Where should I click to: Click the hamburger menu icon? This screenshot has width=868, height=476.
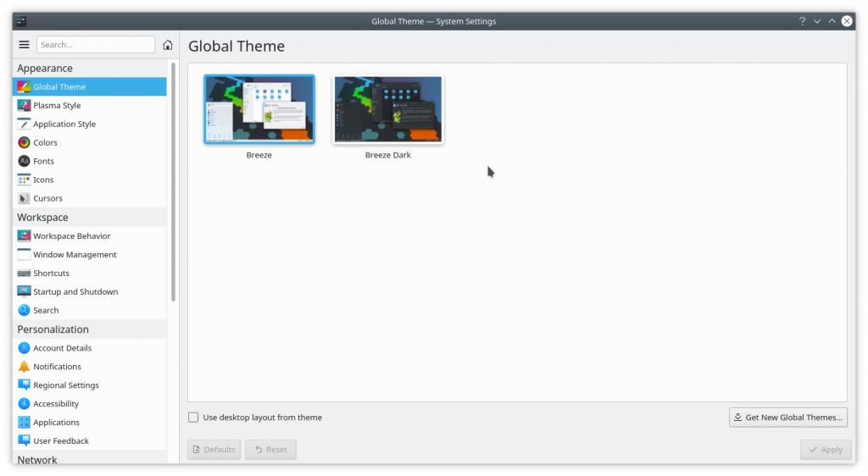tap(24, 45)
